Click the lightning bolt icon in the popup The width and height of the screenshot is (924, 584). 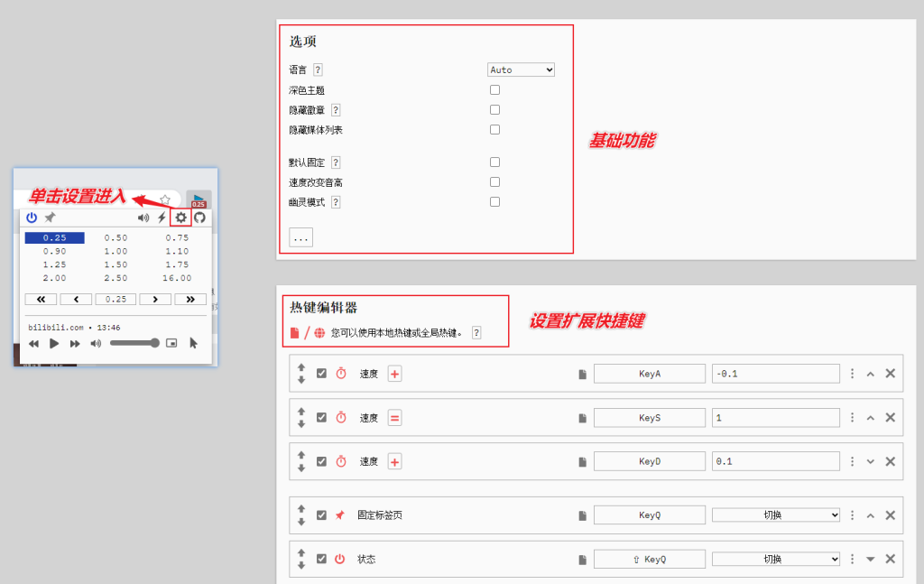pyautogui.click(x=162, y=218)
